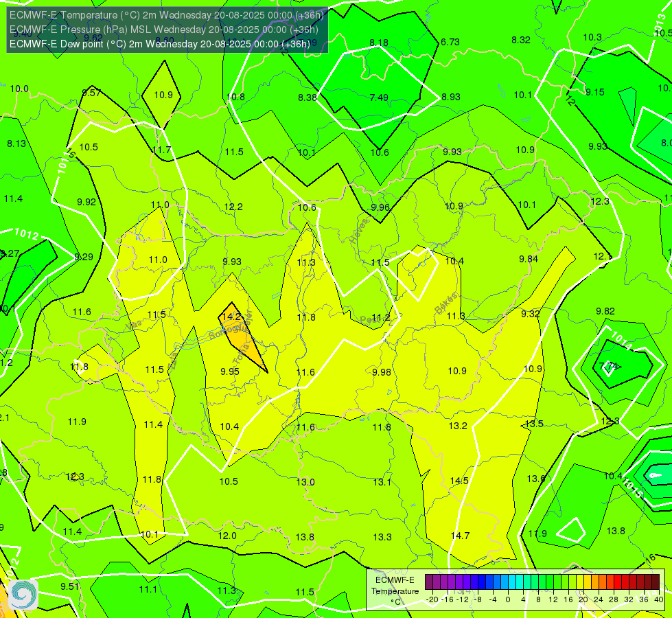
Task: Click the Heves county label
Action: (x=359, y=231)
